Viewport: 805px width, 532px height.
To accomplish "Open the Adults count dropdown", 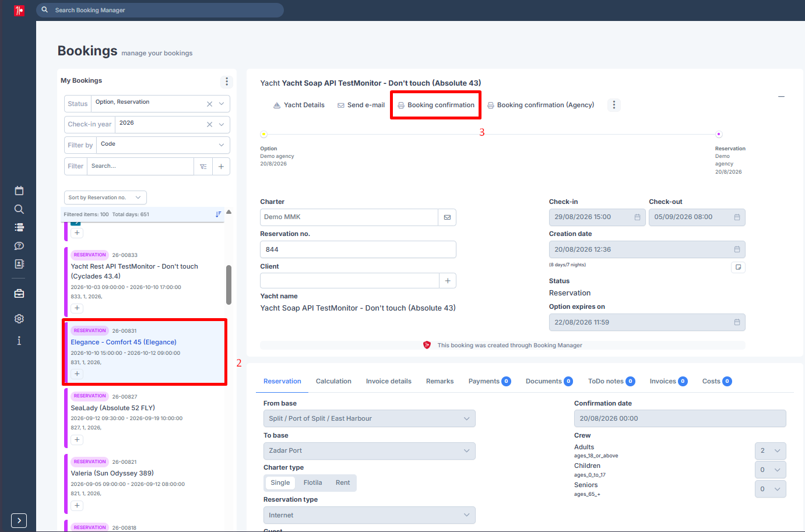I will tap(770, 451).
